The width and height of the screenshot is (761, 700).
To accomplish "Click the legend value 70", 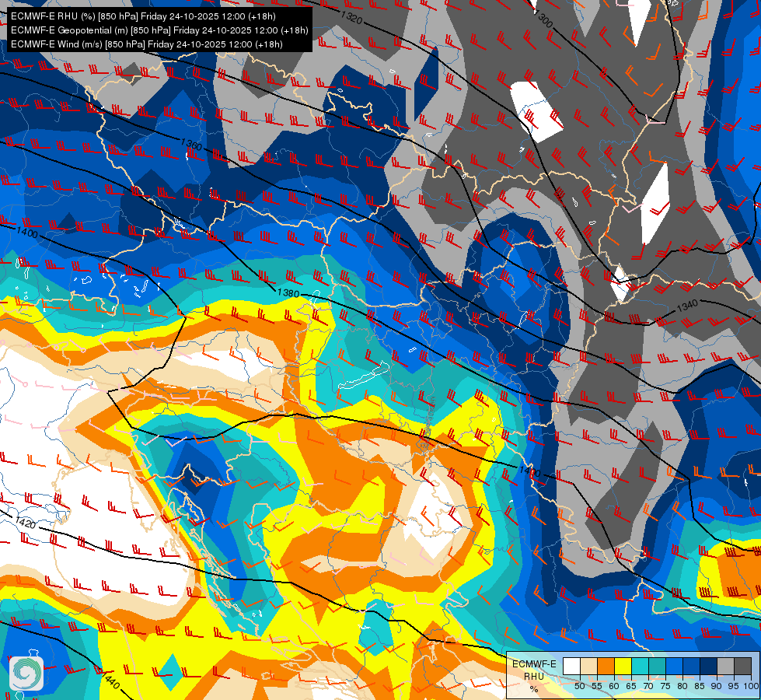I will point(648,686).
